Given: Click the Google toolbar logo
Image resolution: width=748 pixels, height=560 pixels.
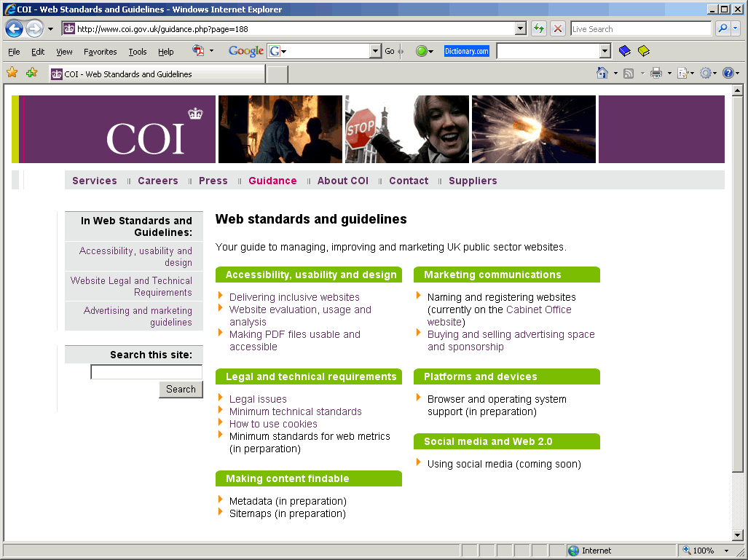Looking at the screenshot, I should pyautogui.click(x=245, y=50).
